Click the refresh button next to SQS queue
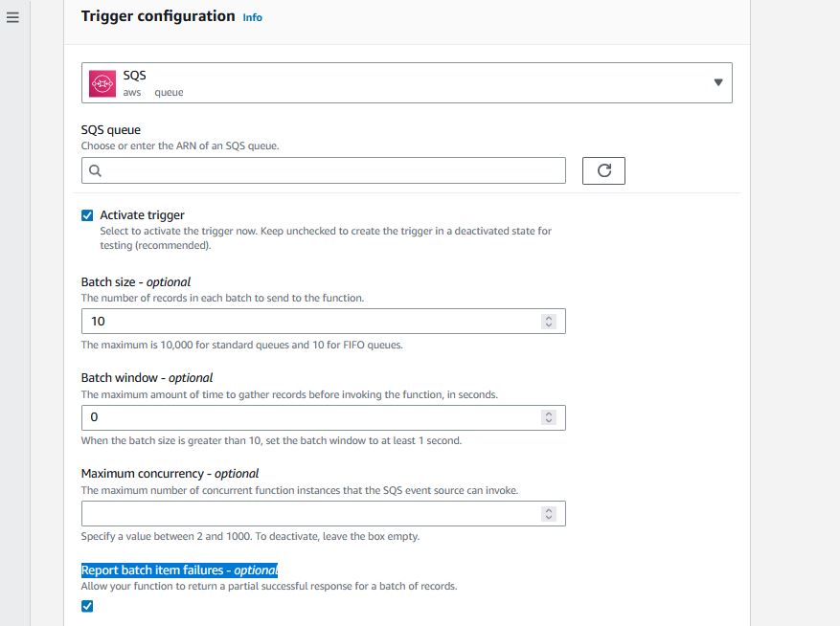This screenshot has width=840, height=626. [602, 169]
